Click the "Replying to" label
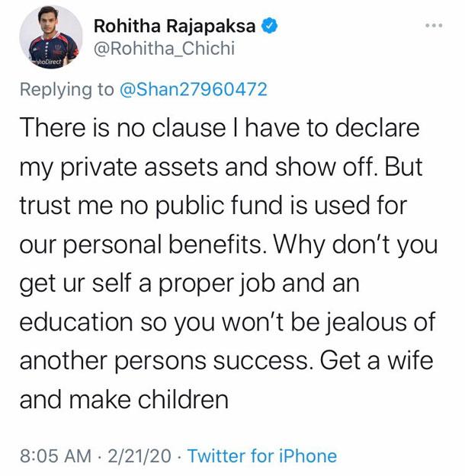 [x=67, y=90]
